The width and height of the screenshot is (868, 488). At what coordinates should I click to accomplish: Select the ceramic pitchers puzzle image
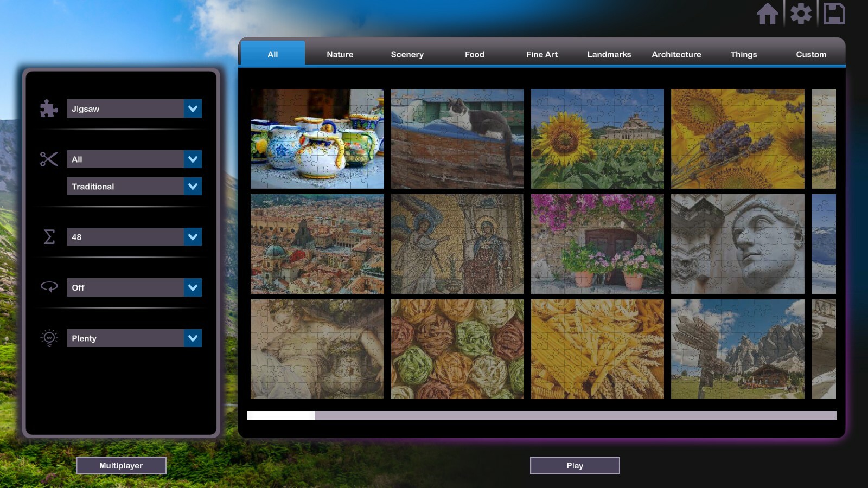click(317, 139)
